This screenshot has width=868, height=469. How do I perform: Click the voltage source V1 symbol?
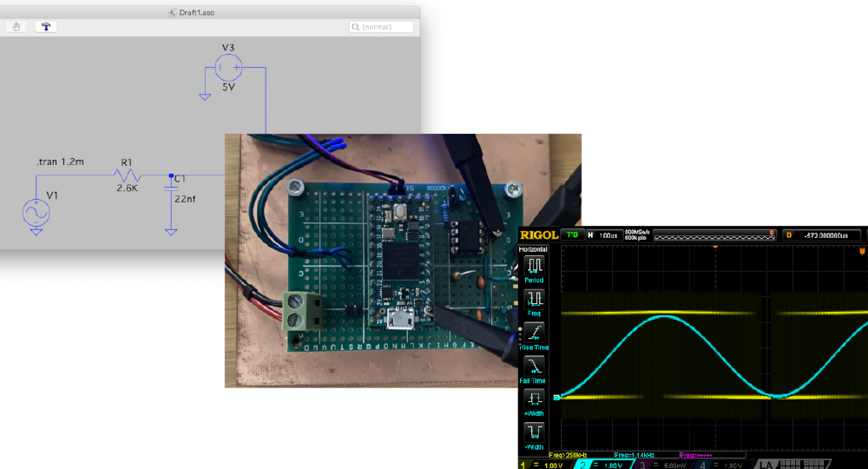36,213
